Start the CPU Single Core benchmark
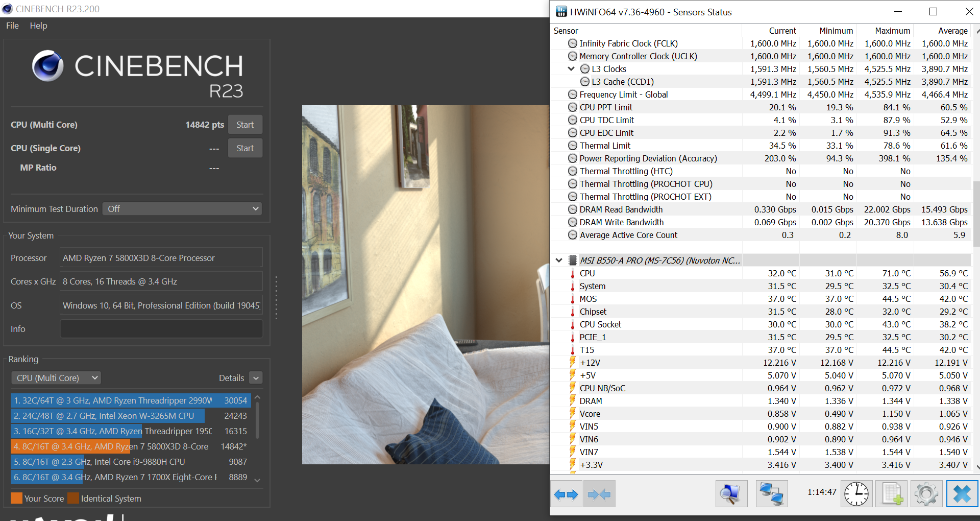This screenshot has width=980, height=521. point(245,148)
